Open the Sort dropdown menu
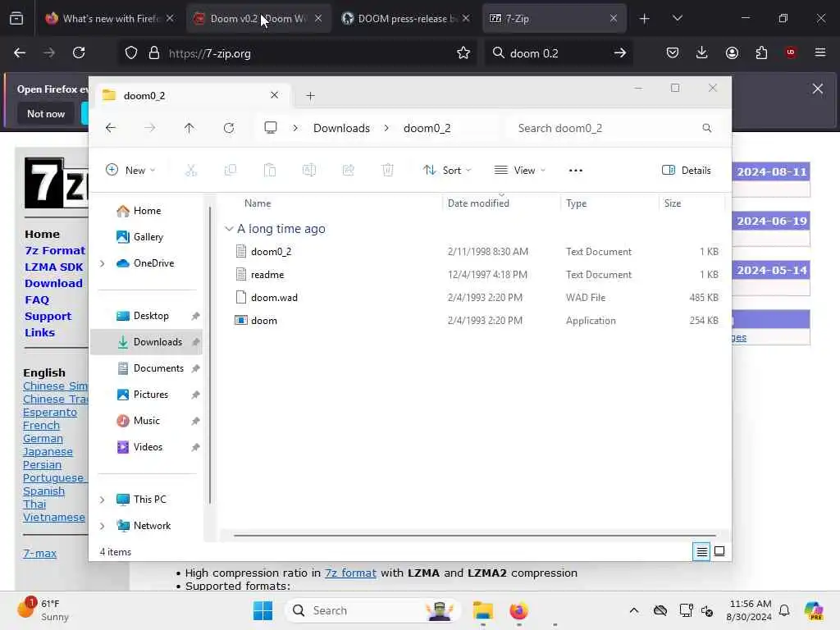Viewport: 840px width, 630px height. point(447,171)
